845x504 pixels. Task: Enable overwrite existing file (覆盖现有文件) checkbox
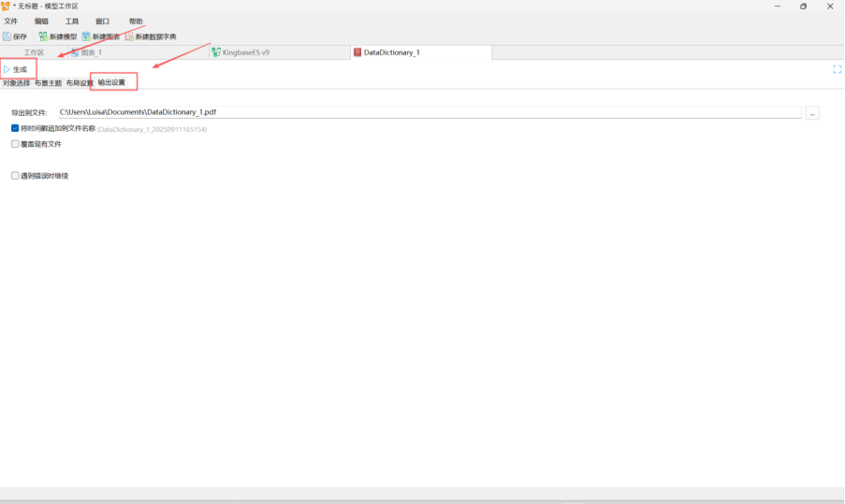pyautogui.click(x=15, y=144)
